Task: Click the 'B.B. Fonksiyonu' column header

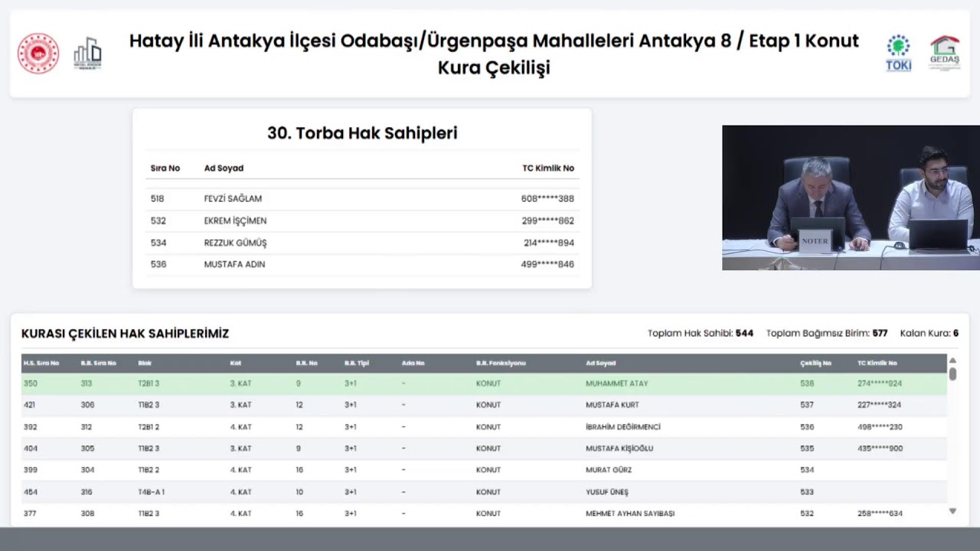Action: (x=501, y=364)
